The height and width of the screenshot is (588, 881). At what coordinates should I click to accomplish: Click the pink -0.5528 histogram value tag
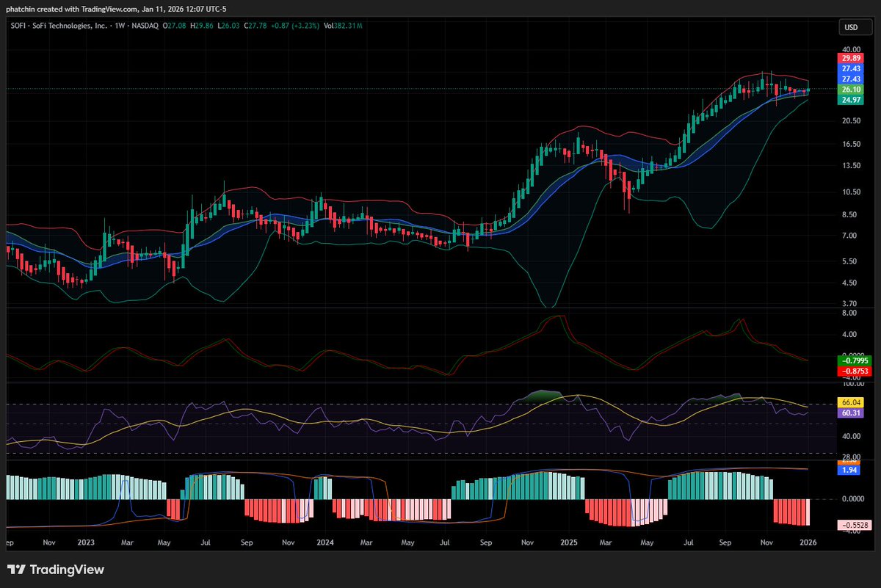[x=854, y=526]
